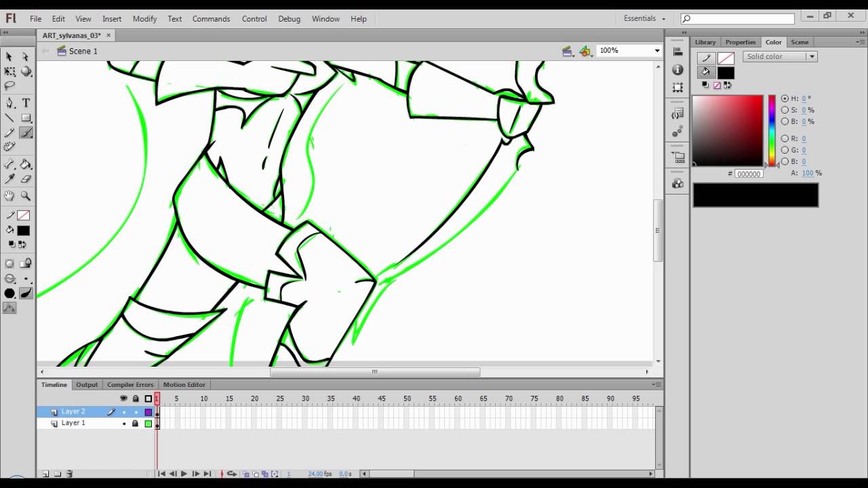Viewport: 868px width, 488px height.
Task: Select the Eyedropper tool
Action: (x=9, y=179)
